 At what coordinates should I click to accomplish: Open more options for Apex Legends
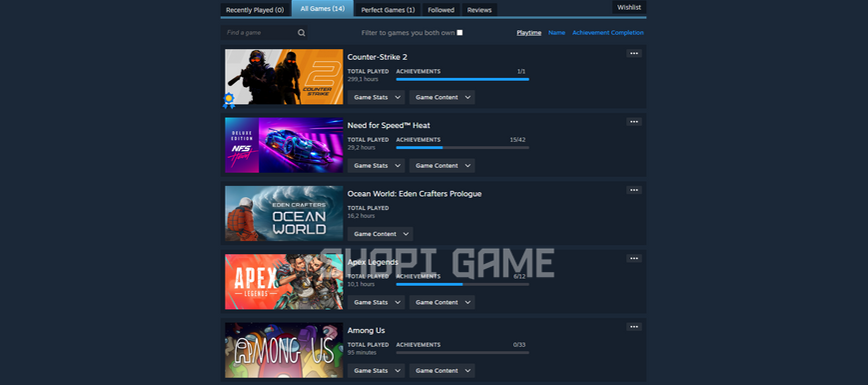click(634, 259)
